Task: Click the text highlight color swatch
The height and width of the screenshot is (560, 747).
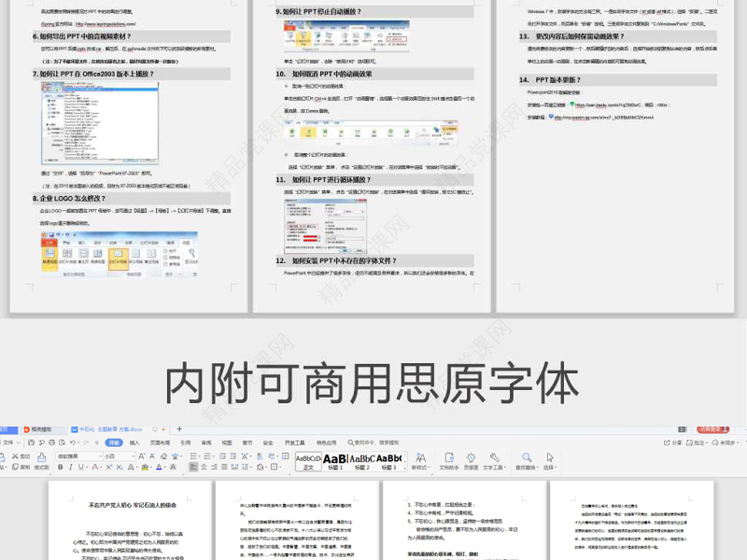Action: (x=143, y=468)
